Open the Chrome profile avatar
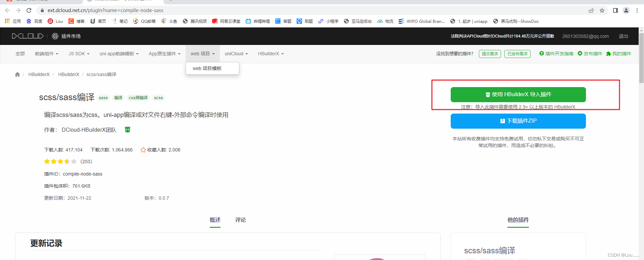Viewport: 644px width, 260px height. [626, 10]
